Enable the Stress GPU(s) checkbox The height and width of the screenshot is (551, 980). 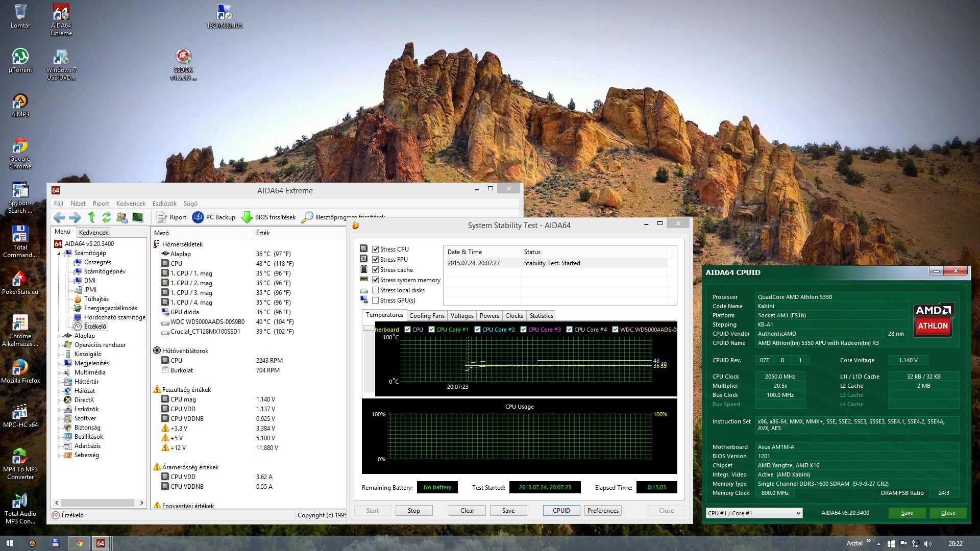376,300
